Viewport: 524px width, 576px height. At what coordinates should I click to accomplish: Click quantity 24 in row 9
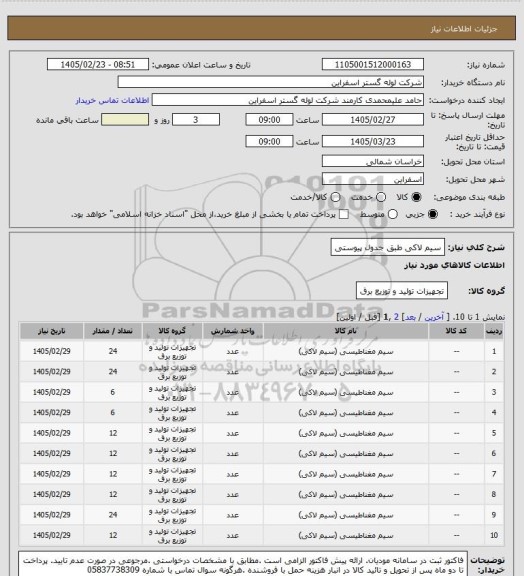pyautogui.click(x=113, y=515)
